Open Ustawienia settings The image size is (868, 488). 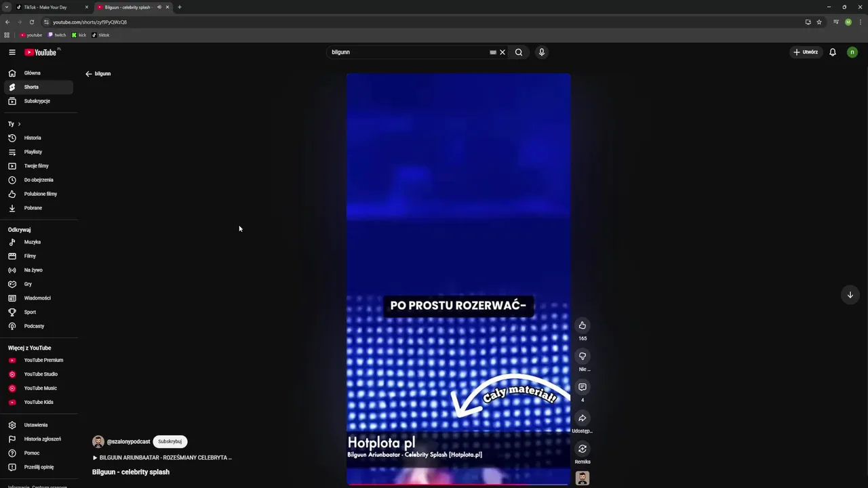pyautogui.click(x=38, y=425)
